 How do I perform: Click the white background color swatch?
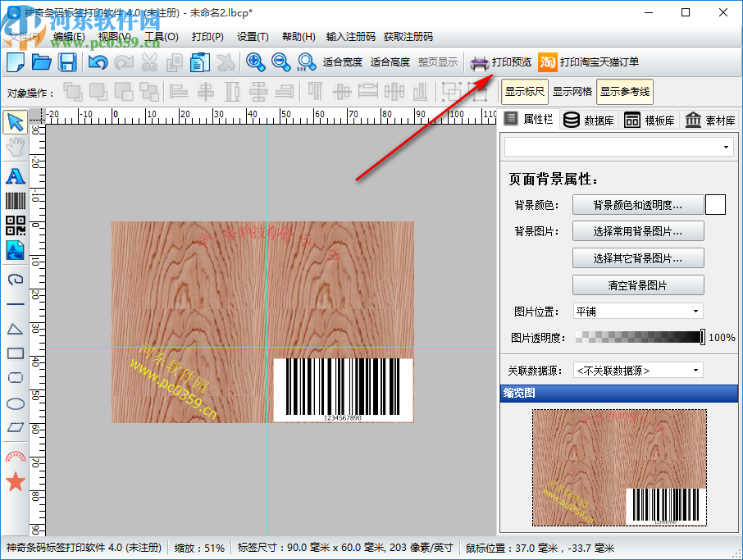715,205
